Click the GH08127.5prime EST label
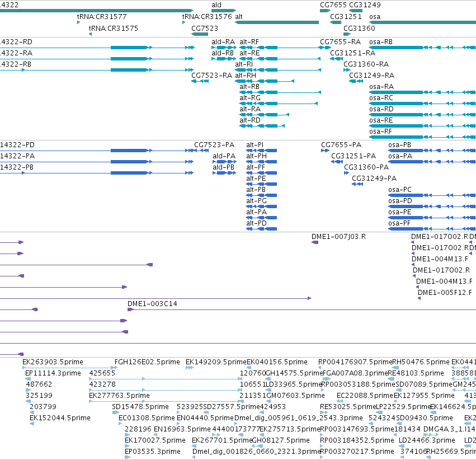This screenshot has height=460, width=476. (x=281, y=440)
